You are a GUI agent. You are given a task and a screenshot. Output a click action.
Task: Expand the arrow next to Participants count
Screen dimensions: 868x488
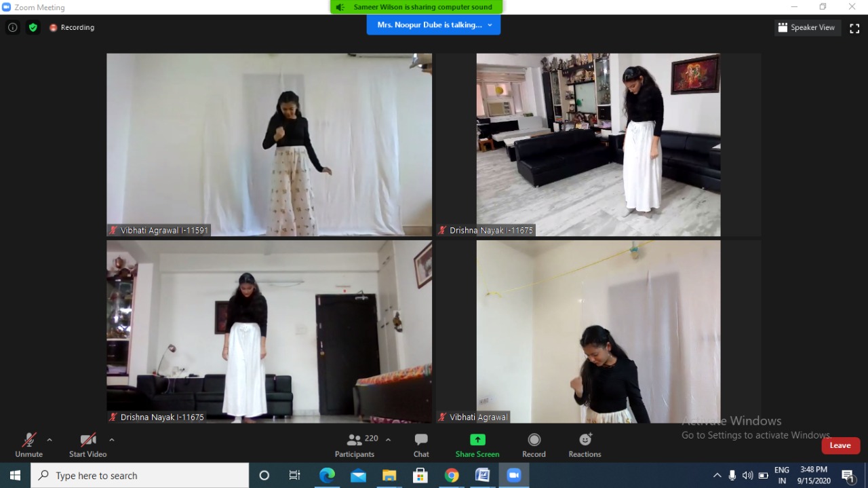[x=388, y=440]
